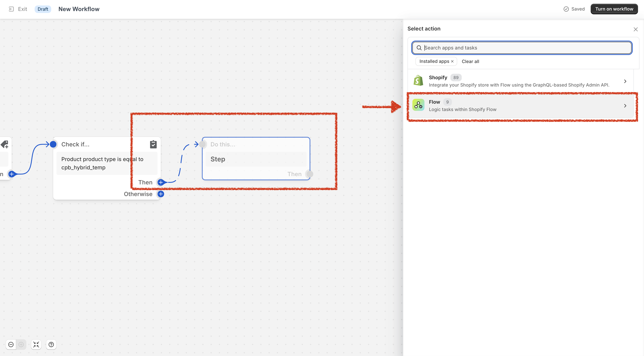Fit workflow to screen icon

(x=36, y=345)
